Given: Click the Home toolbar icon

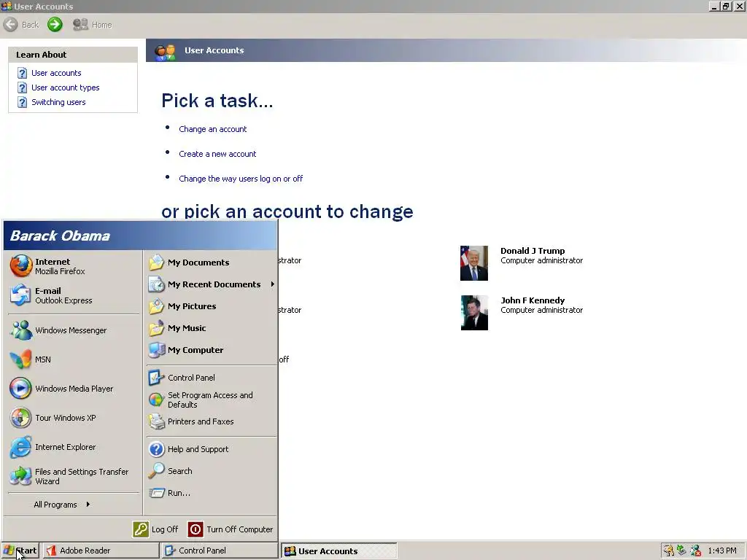Looking at the screenshot, I should coord(80,24).
